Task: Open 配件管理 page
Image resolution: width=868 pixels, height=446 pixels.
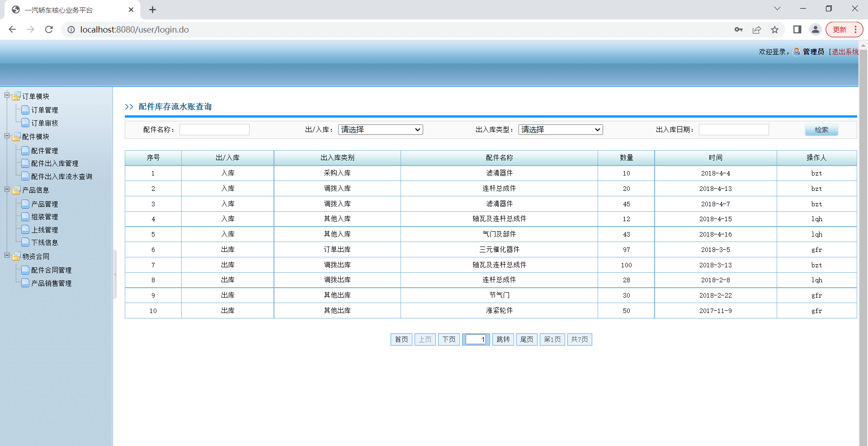Action: pos(44,151)
